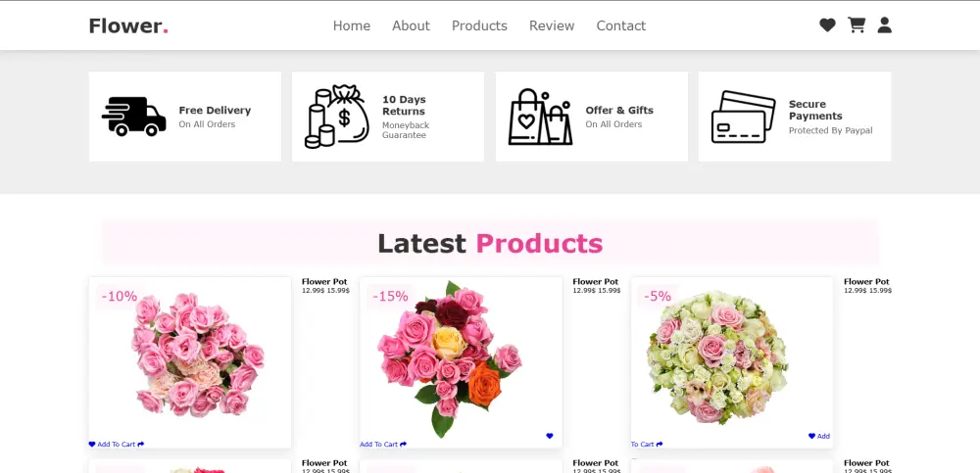The image size is (980, 473).
Task: Open the Review menu item
Action: 551,25
